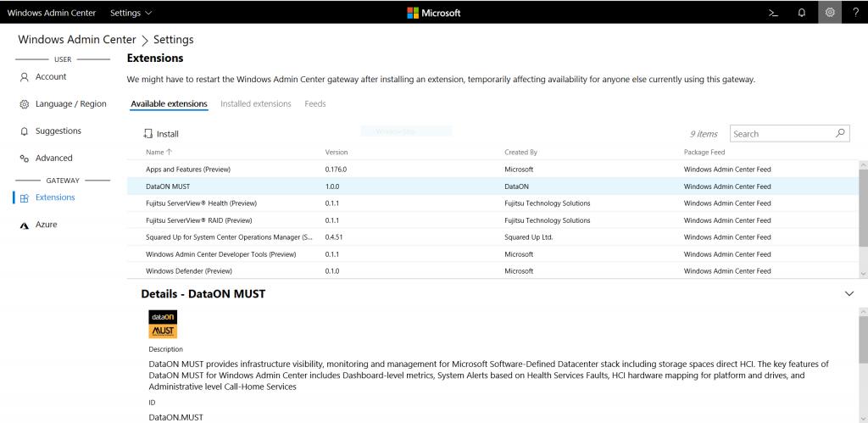868x423 pixels.
Task: Open Language / Region settings
Action: (71, 104)
